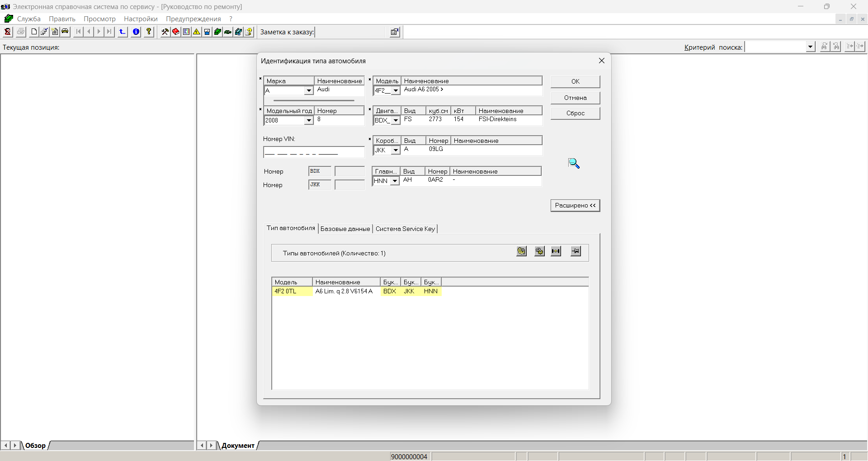
Task: Close the vehicle identification dialog
Action: (601, 61)
